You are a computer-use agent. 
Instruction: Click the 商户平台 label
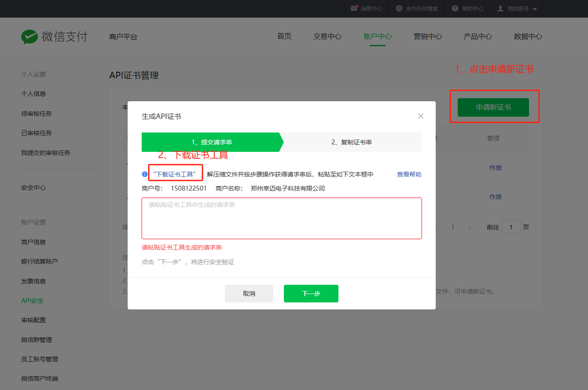[123, 37]
